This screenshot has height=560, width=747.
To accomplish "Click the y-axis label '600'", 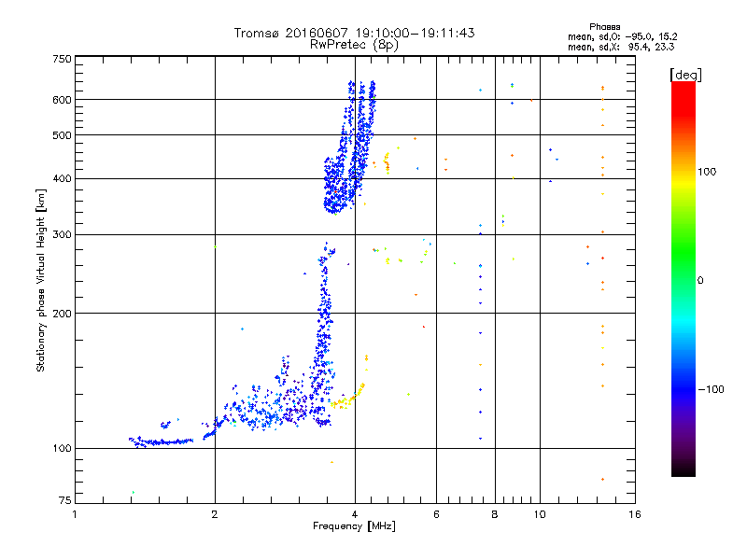I will click(62, 100).
